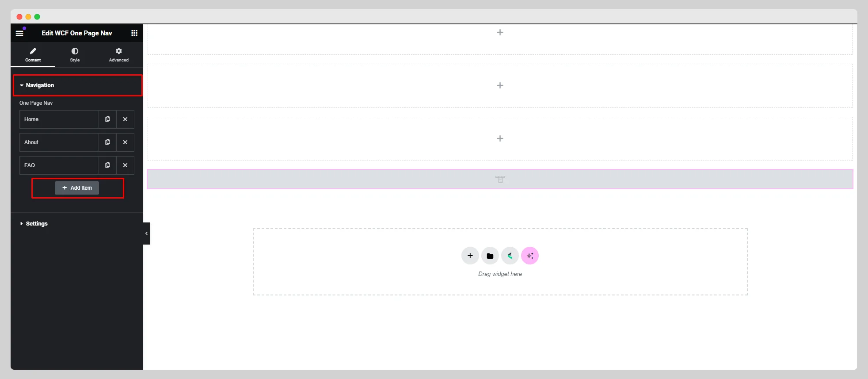Remove the About nav item

pos(125,142)
